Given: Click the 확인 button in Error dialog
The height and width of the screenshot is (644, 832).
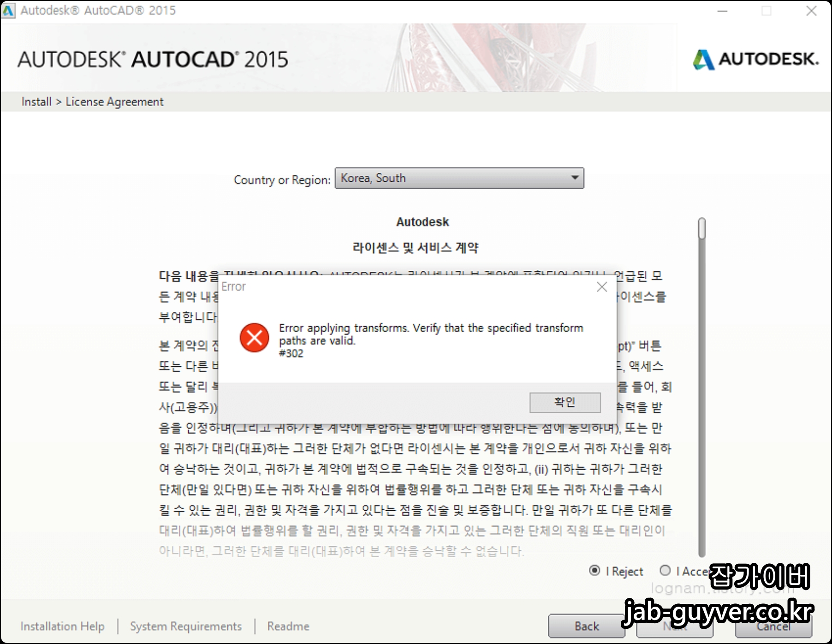Looking at the screenshot, I should [565, 402].
